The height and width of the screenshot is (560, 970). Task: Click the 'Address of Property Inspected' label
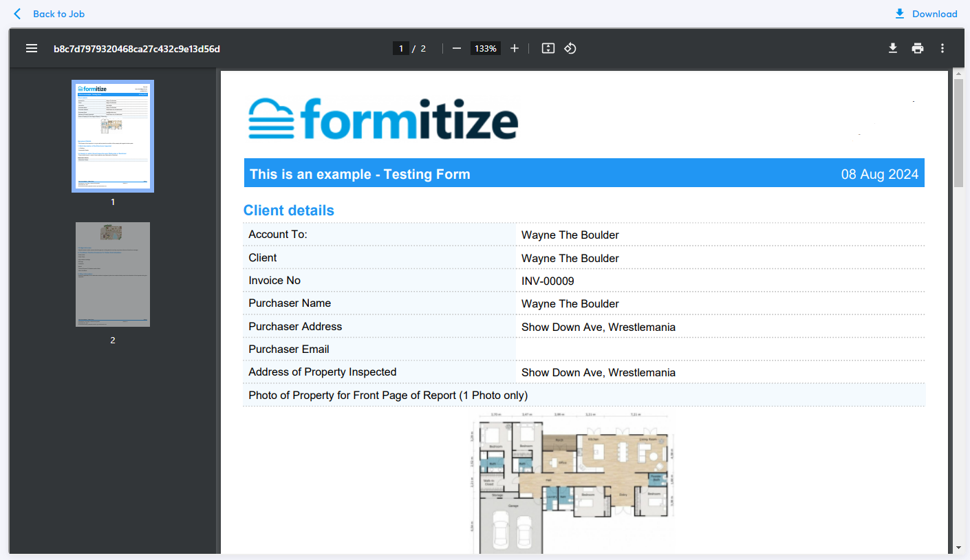(323, 372)
